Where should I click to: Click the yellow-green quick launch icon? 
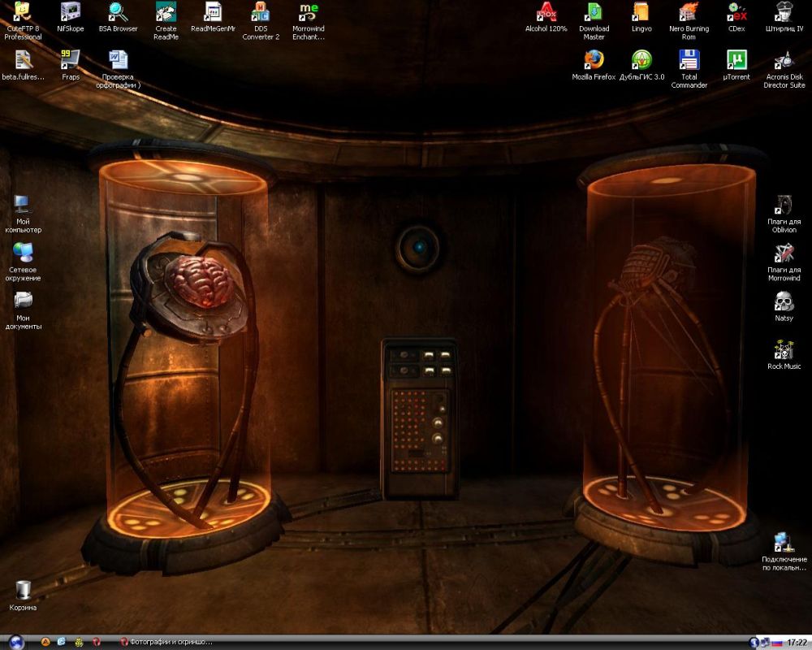tap(79, 642)
